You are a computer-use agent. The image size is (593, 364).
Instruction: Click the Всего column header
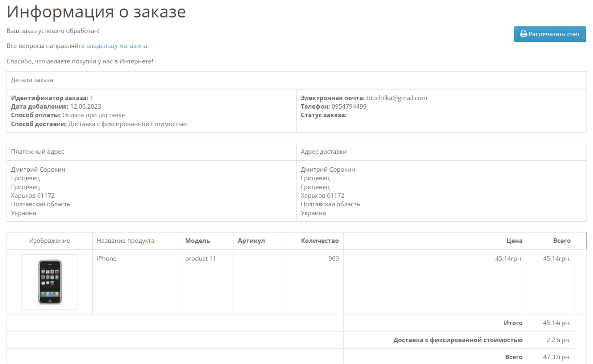551,241
